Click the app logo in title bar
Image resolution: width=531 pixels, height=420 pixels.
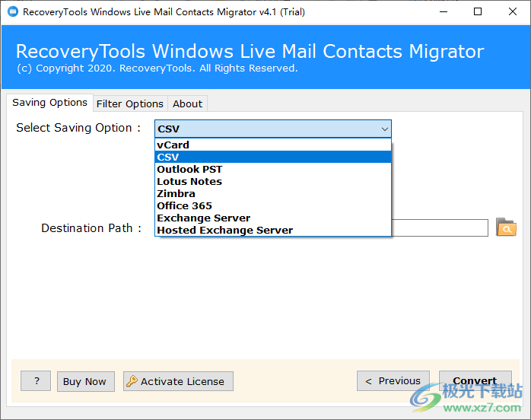[13, 12]
